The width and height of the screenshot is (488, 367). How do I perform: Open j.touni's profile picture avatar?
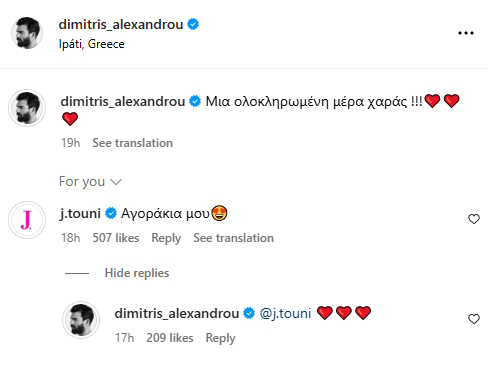27,220
